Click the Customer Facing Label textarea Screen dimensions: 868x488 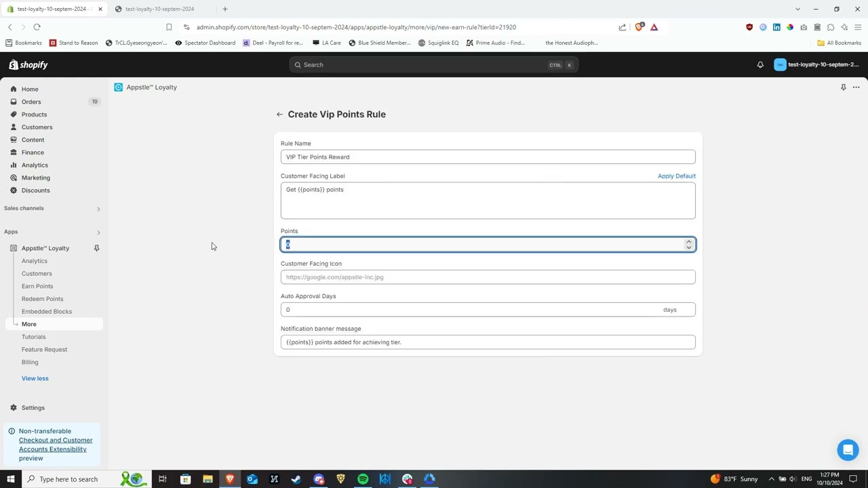coord(488,201)
